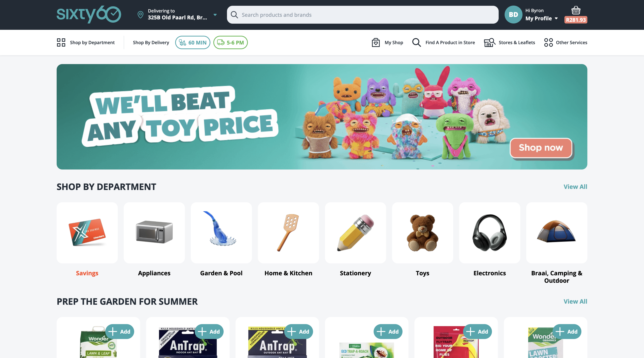
Task: Toggle 5-6 PM delivery slot
Action: 231,42
